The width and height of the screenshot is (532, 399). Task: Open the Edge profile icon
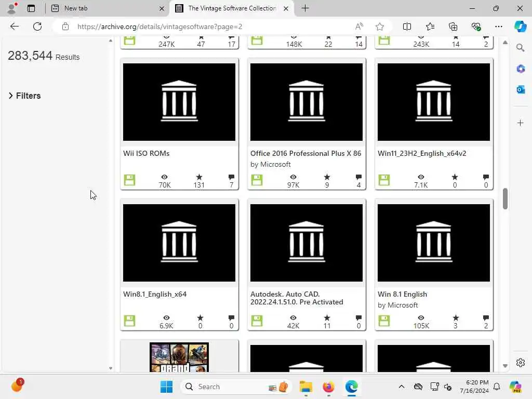click(x=12, y=8)
